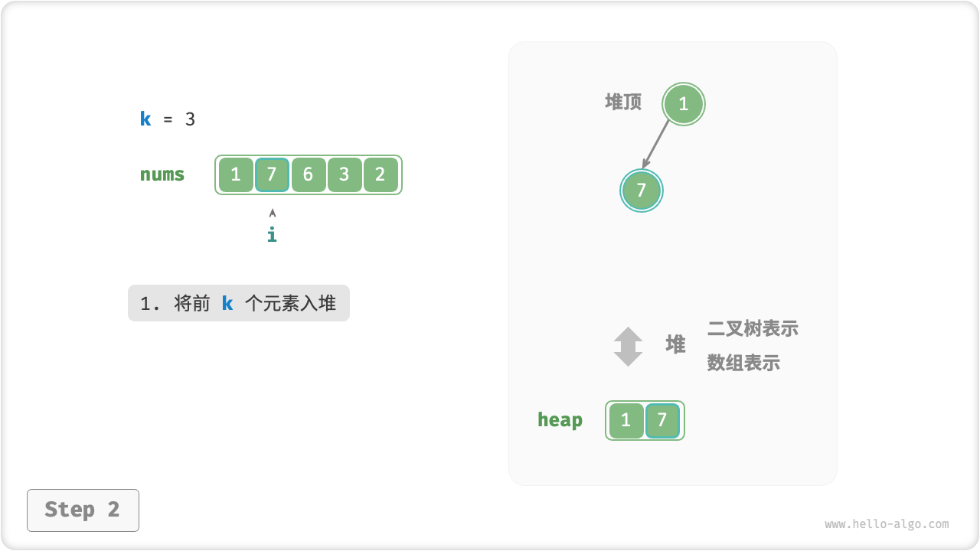Click the 二叉树表示 label
This screenshot has height=551, width=980.
(x=753, y=328)
